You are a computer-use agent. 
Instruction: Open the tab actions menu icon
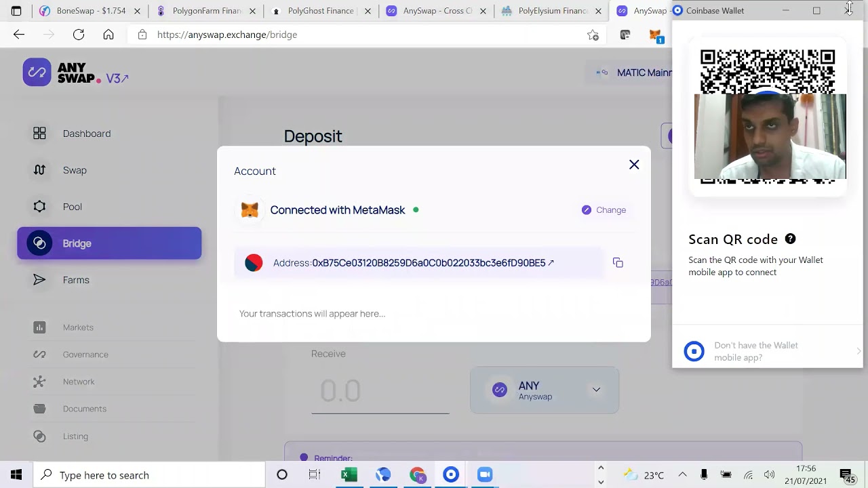16,11
